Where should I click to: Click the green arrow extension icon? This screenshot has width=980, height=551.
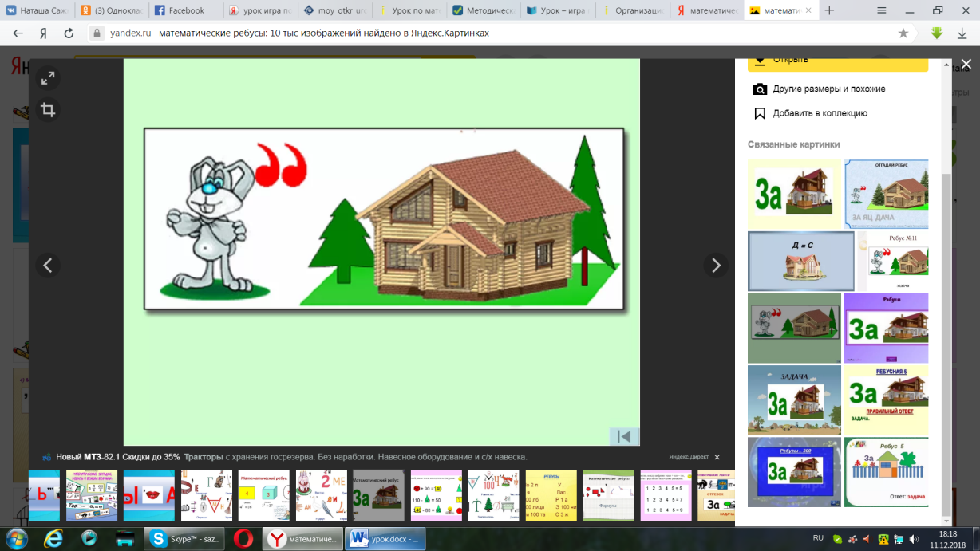click(x=938, y=33)
